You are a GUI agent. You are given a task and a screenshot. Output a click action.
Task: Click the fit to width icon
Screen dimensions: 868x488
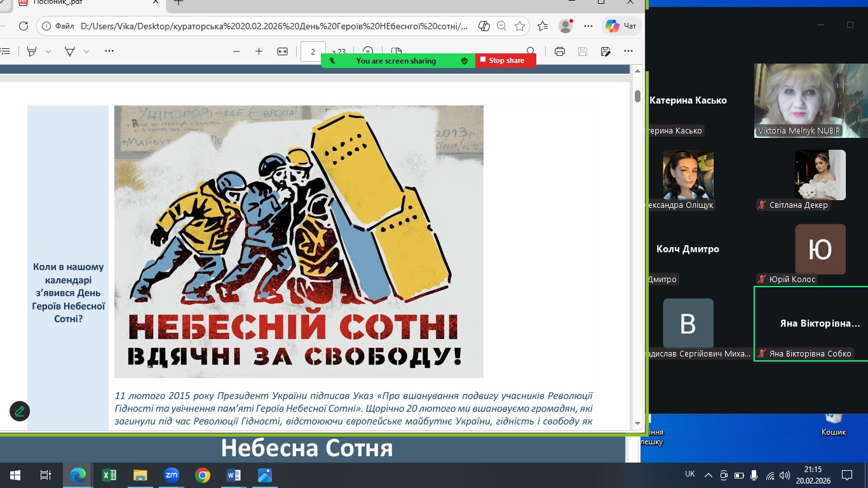pyautogui.click(x=282, y=51)
